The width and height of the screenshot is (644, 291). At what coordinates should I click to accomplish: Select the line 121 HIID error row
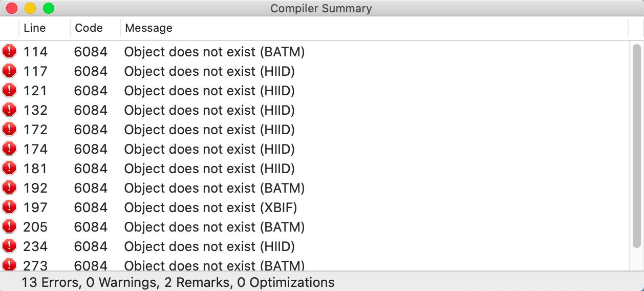pos(209,91)
